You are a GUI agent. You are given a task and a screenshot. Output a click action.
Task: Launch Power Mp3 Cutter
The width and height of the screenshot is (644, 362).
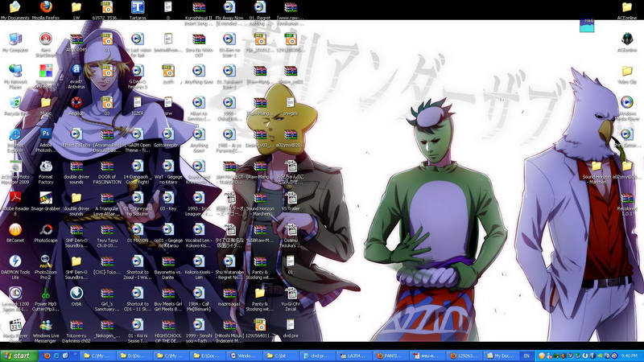[46, 299]
